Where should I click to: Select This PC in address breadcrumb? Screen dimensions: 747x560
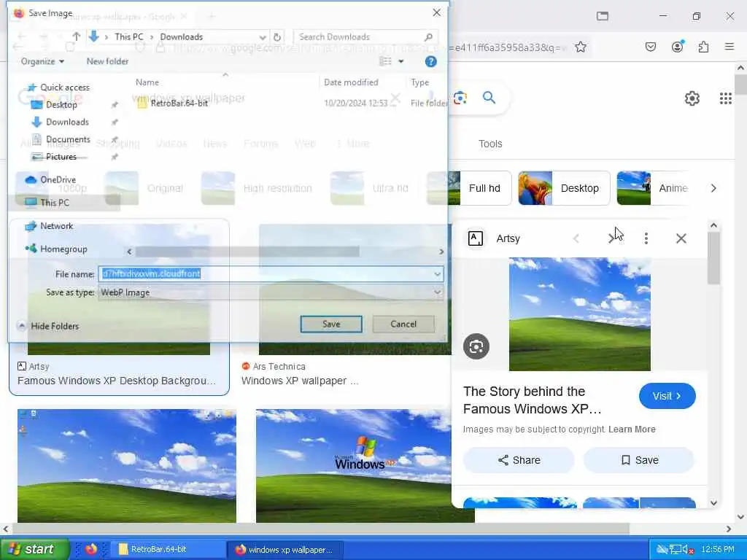tap(128, 36)
